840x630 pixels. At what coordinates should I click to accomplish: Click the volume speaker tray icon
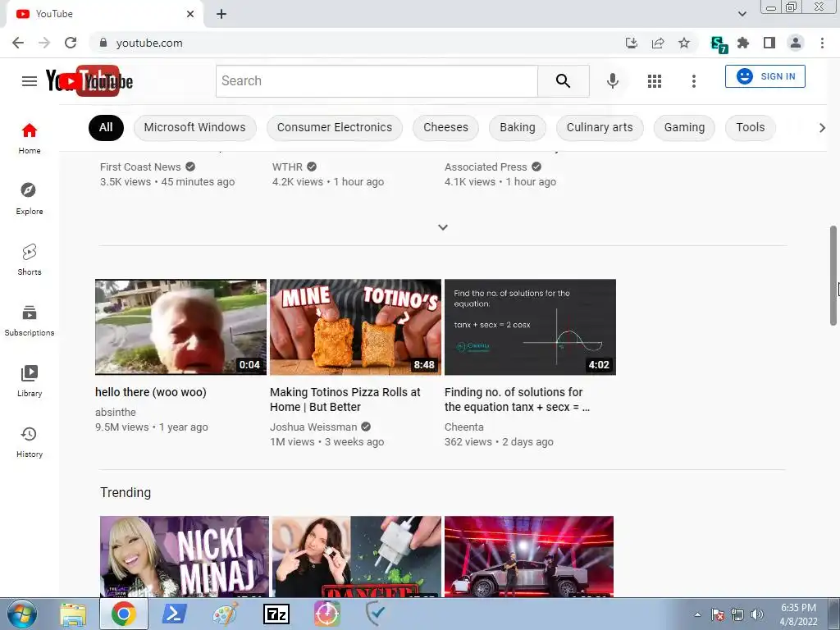[x=757, y=614]
